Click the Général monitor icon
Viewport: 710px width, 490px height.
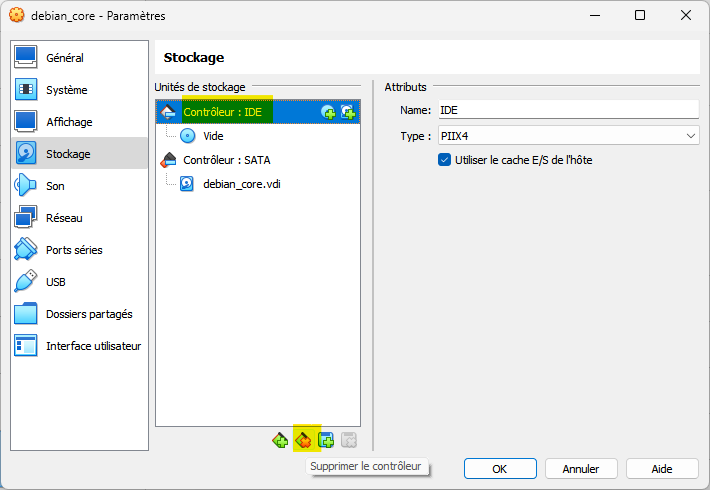click(x=26, y=57)
